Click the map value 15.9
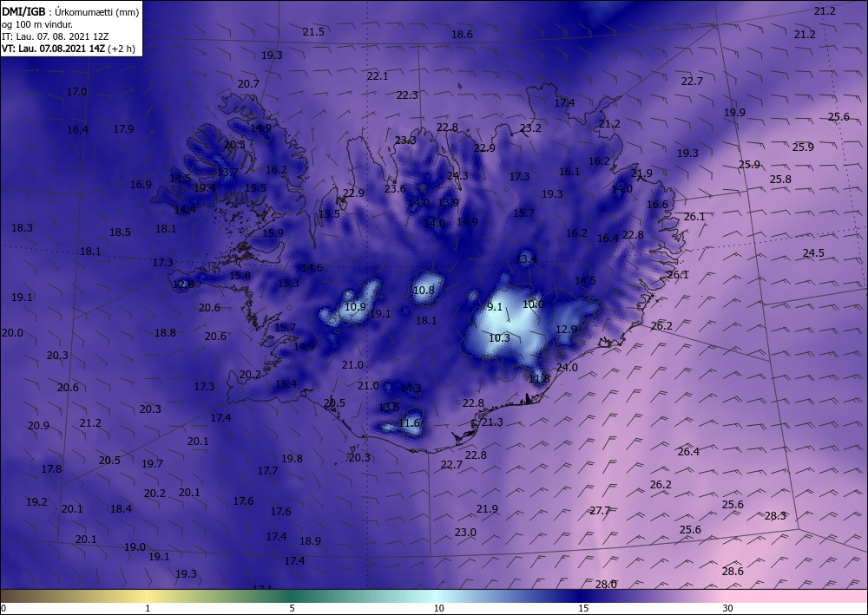This screenshot has width=868, height=615. (273, 232)
